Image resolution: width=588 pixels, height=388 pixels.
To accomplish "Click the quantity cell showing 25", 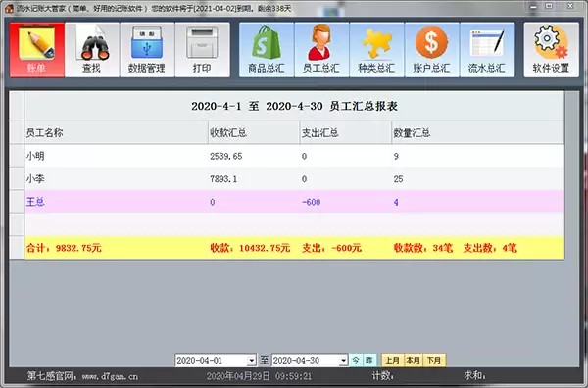I will pyautogui.click(x=478, y=179).
